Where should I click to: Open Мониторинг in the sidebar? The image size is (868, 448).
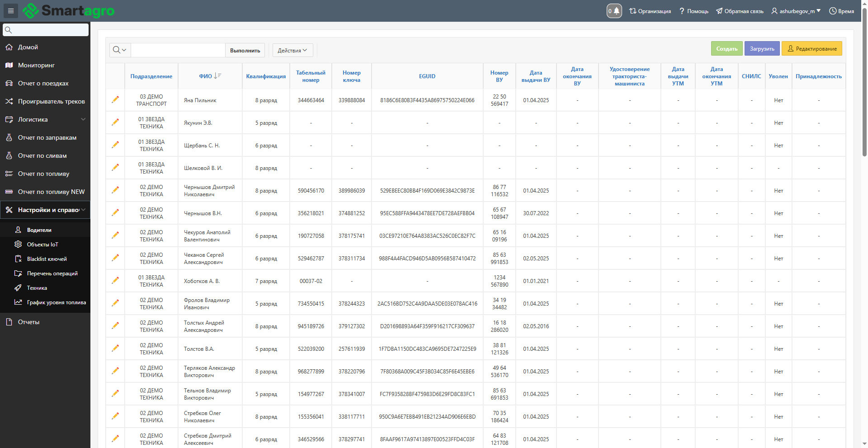tap(36, 65)
